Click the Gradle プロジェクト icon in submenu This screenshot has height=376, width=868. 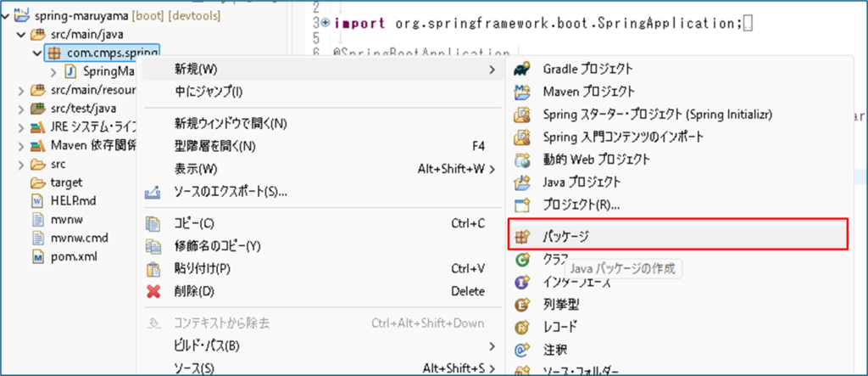523,69
